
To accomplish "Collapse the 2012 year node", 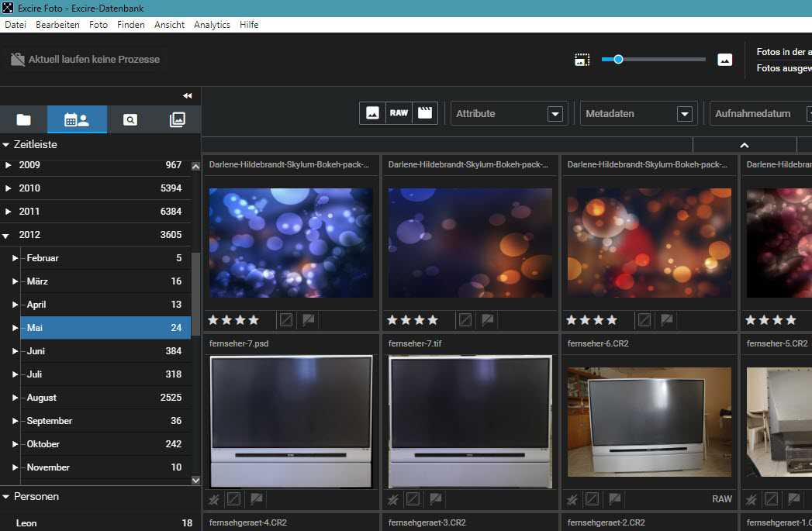I will (x=5, y=236).
